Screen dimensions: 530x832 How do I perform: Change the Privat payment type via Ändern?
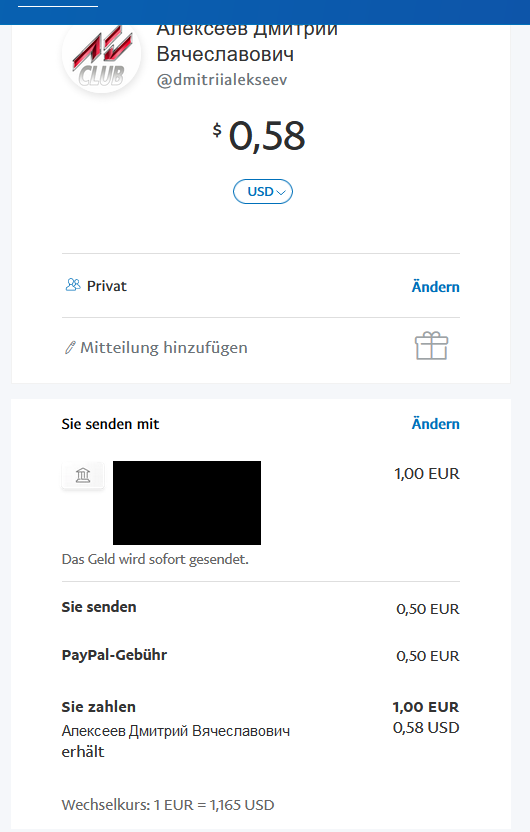click(x=436, y=287)
